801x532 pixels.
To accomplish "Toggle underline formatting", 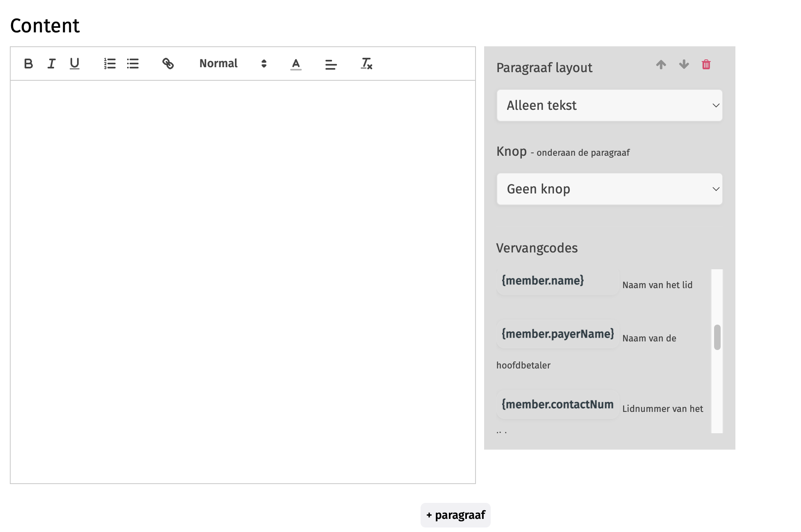I will 74,64.
